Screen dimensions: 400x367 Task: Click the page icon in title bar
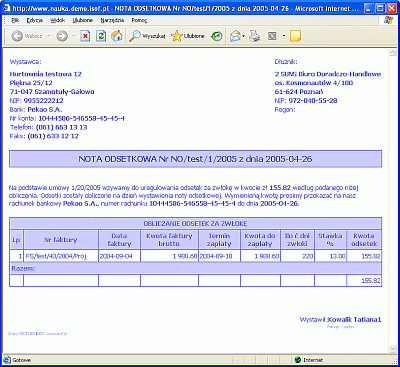(x=7, y=8)
